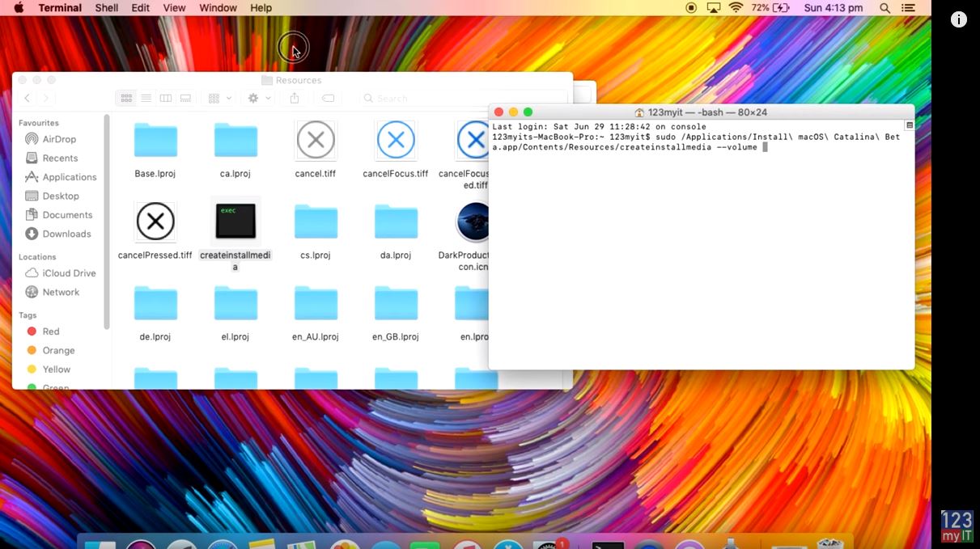
Task: Select the en_GB.lproj folder
Action: click(396, 304)
